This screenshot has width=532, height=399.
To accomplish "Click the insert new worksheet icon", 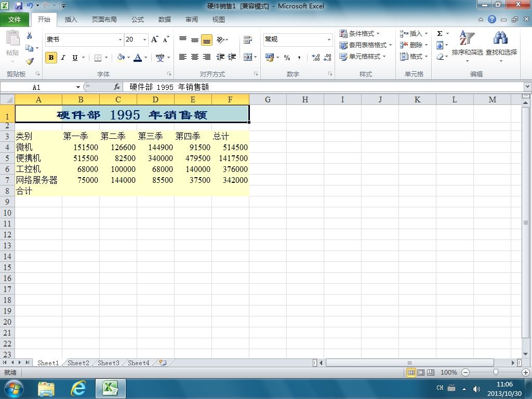I will (163, 363).
